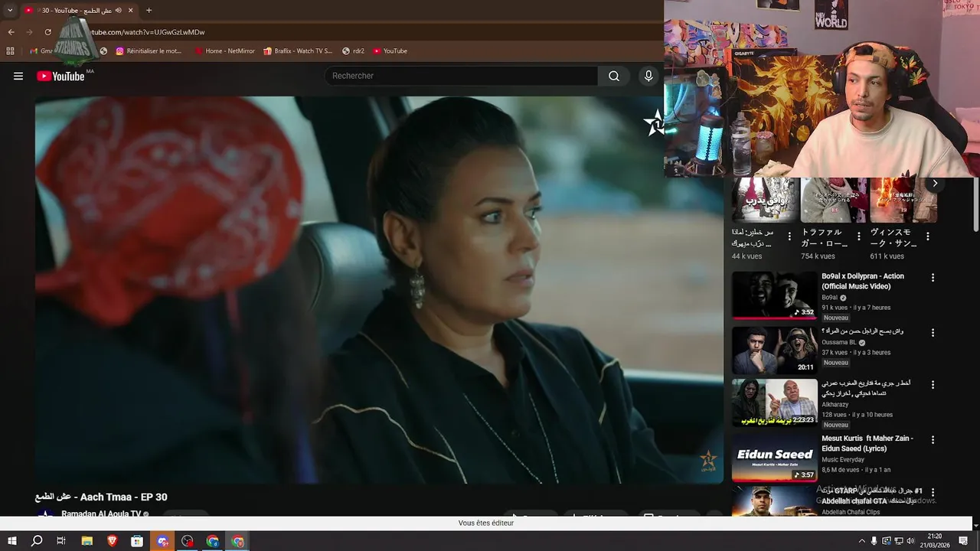Viewport: 980px width, 551px height.
Task: Open more options for Oussama BL video
Action: [x=933, y=333]
